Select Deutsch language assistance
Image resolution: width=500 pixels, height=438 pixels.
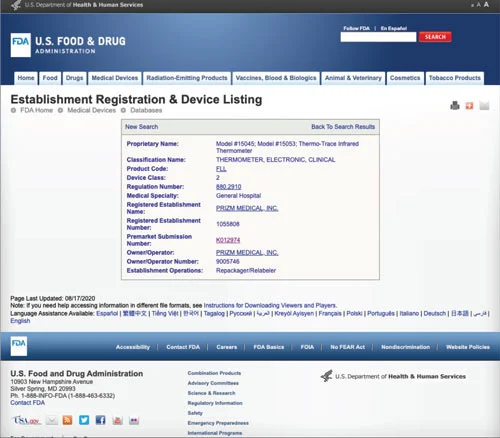pos(435,313)
